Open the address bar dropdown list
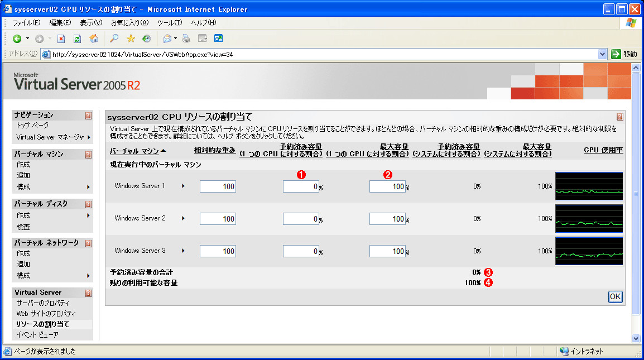Image resolution: width=644 pixels, height=360 pixels. pos(602,54)
